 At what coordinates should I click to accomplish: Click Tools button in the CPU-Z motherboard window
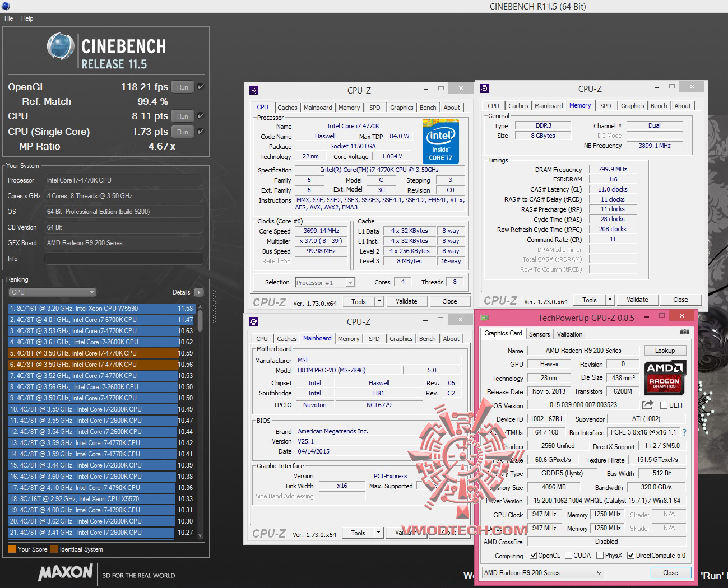pyautogui.click(x=358, y=533)
